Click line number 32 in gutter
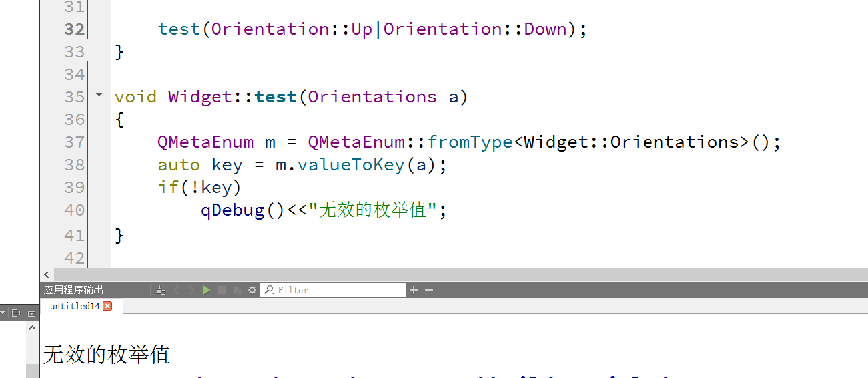This screenshot has width=868, height=378. tap(75, 29)
